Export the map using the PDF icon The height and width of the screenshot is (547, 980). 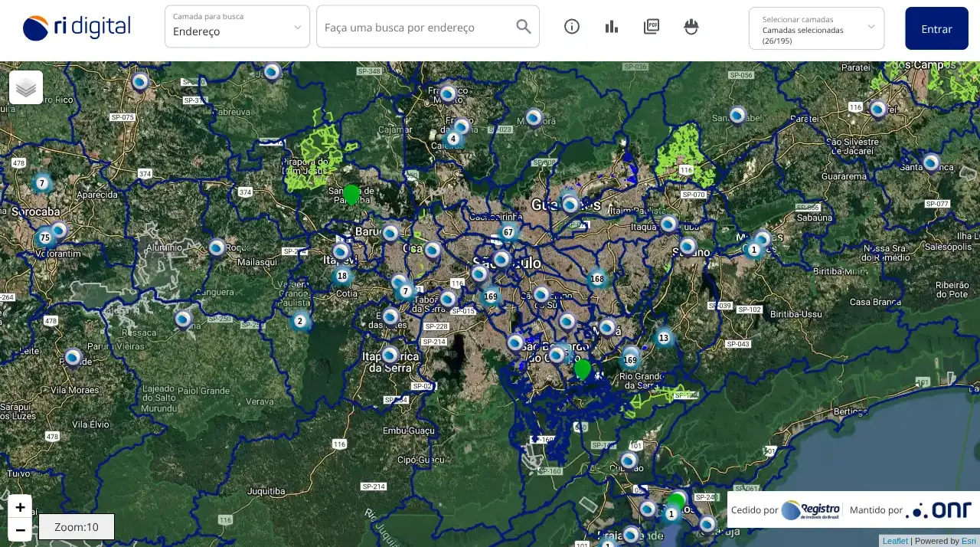[651, 26]
